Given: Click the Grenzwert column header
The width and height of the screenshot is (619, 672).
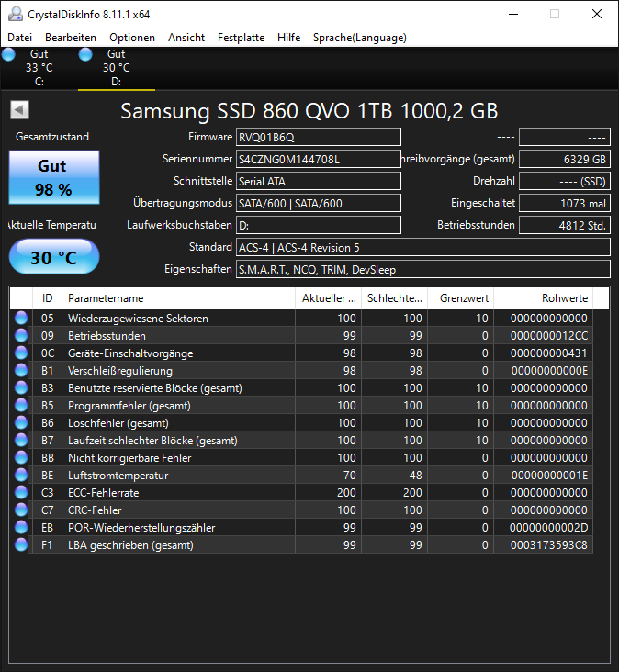Looking at the screenshot, I should (x=460, y=298).
